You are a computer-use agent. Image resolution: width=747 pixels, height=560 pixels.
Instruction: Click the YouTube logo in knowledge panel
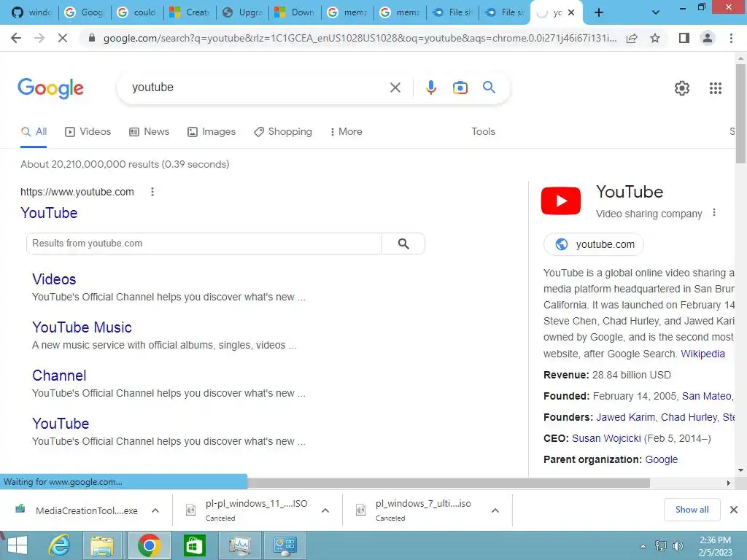[561, 201]
